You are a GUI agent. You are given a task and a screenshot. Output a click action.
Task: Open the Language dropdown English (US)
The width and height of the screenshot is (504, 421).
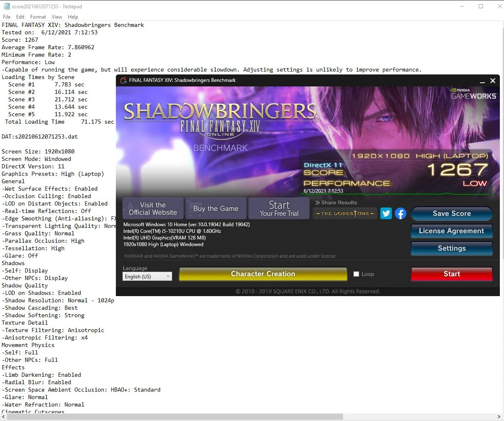point(147,276)
